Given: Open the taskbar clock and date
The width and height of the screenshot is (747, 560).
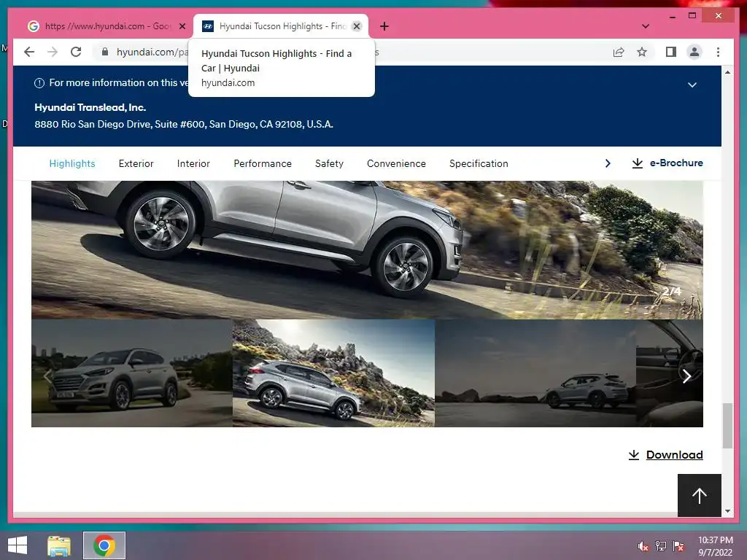Looking at the screenshot, I should [715, 546].
